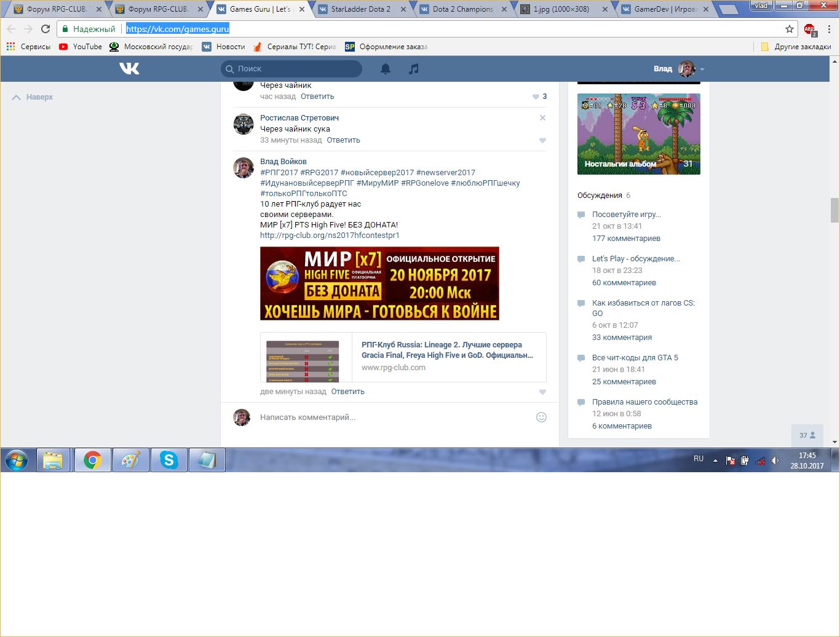The height and width of the screenshot is (637, 840).
Task: Delete Ростислав Стретович's comment with the X
Action: pos(542,117)
